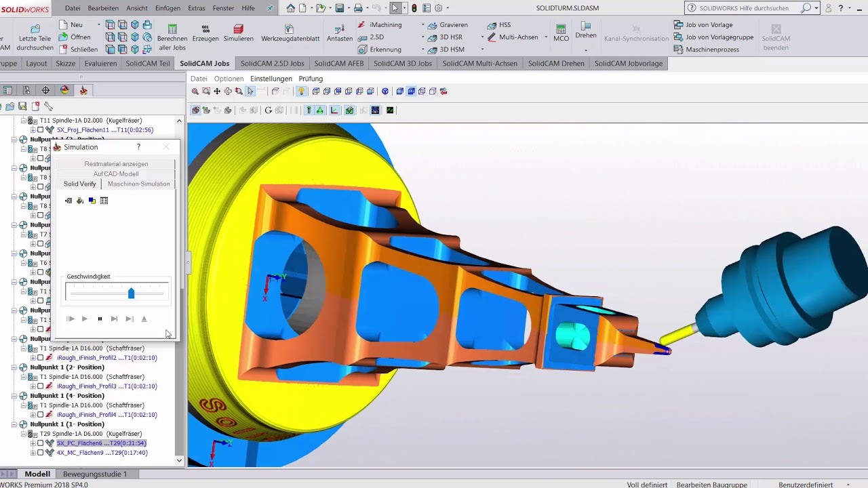Switch to Maschinen-Simulation tab
The height and width of the screenshot is (488, 868).
tap(138, 184)
